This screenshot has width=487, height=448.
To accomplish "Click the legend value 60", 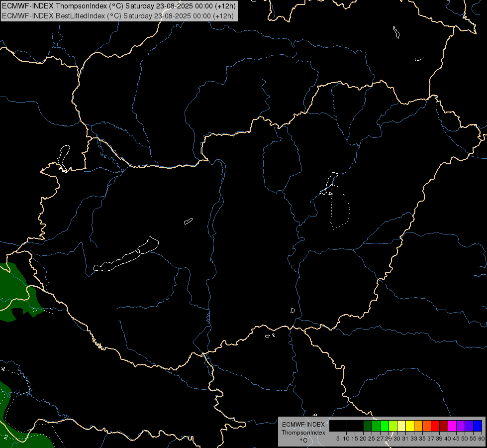I will (x=482, y=439).
